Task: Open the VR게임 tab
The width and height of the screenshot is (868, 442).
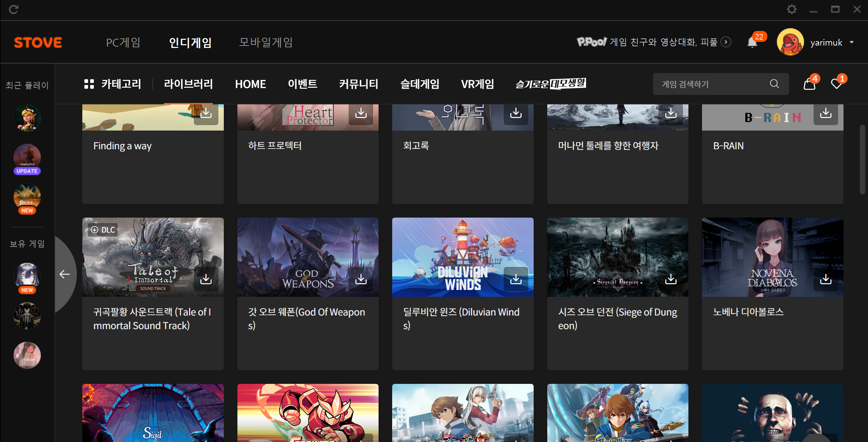Action: pyautogui.click(x=478, y=84)
